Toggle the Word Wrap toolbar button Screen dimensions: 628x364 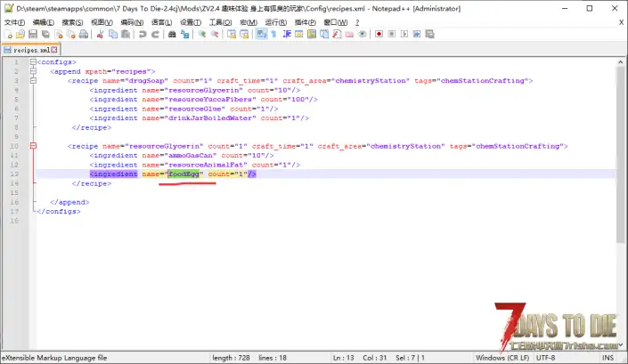262,34
